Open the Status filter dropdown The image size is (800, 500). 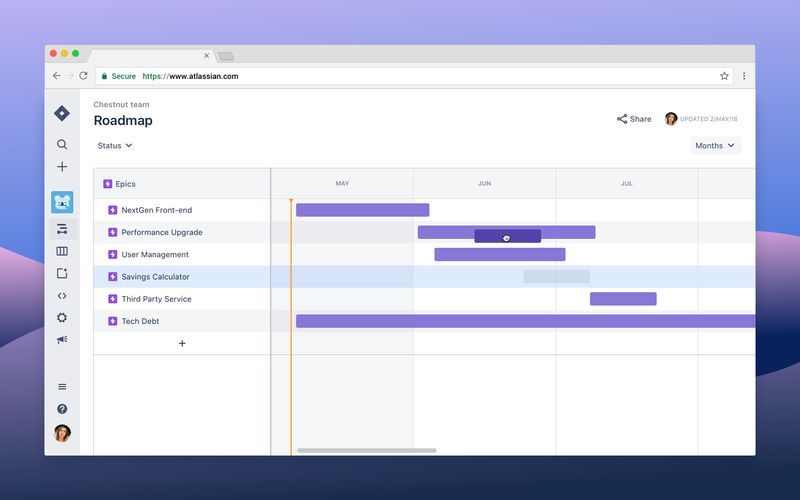click(x=115, y=145)
